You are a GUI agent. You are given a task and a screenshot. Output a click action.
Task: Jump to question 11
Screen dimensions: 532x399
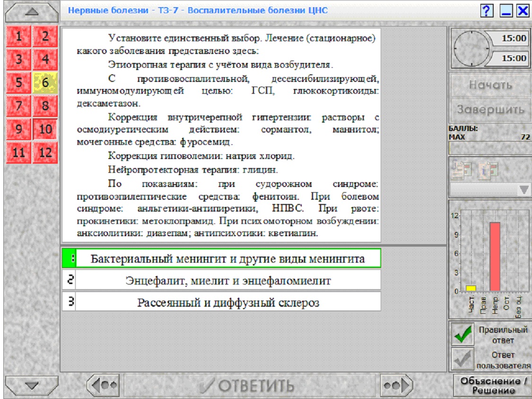(x=18, y=152)
